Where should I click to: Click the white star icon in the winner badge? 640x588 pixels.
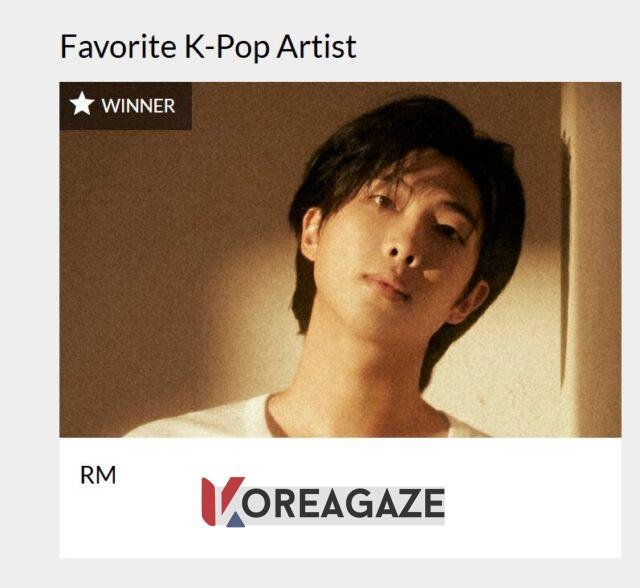(82, 104)
